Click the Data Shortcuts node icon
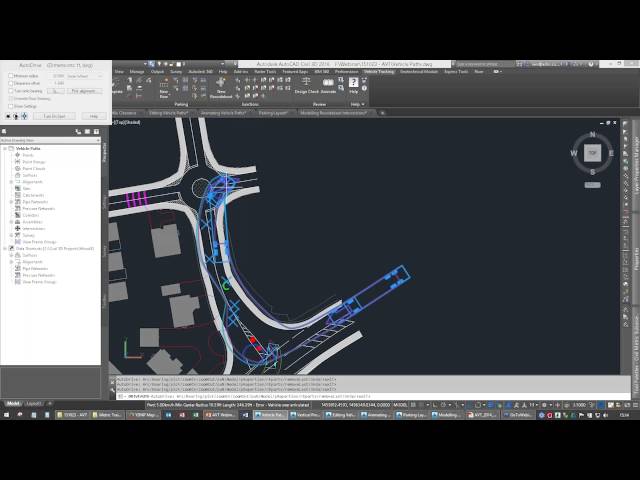Viewport: 640px width, 480px height. point(11,248)
